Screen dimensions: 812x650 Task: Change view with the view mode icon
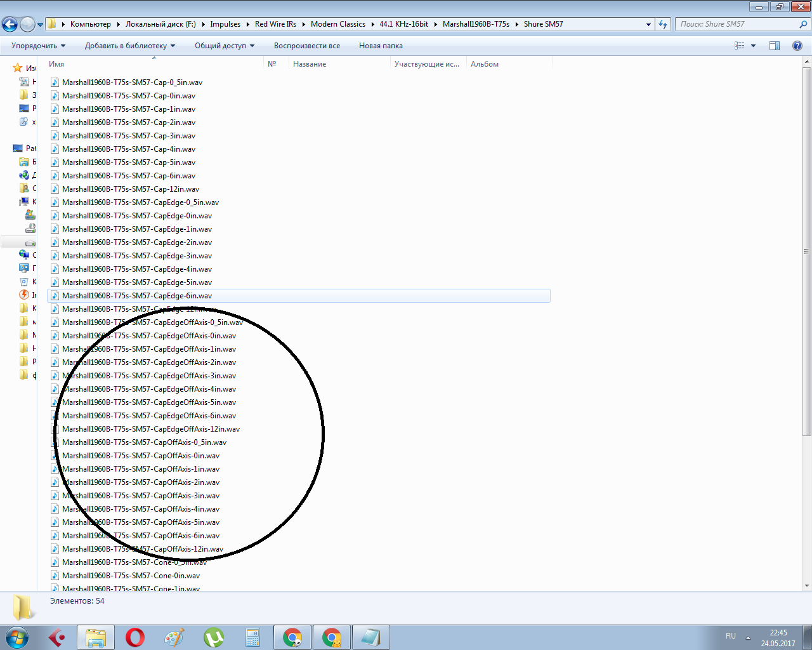(740, 46)
